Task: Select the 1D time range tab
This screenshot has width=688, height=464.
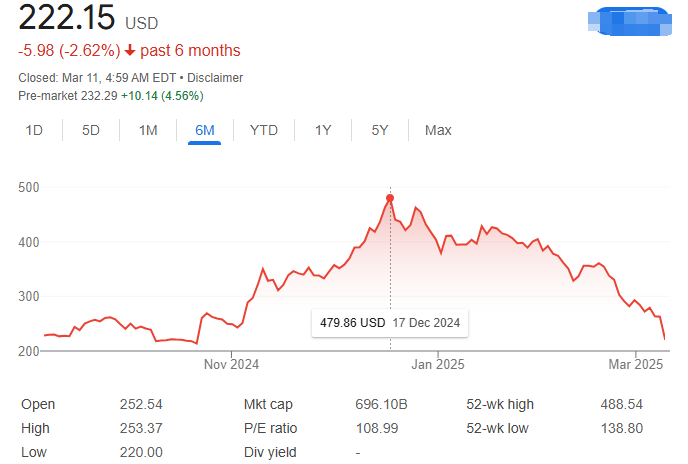Action: click(x=34, y=130)
